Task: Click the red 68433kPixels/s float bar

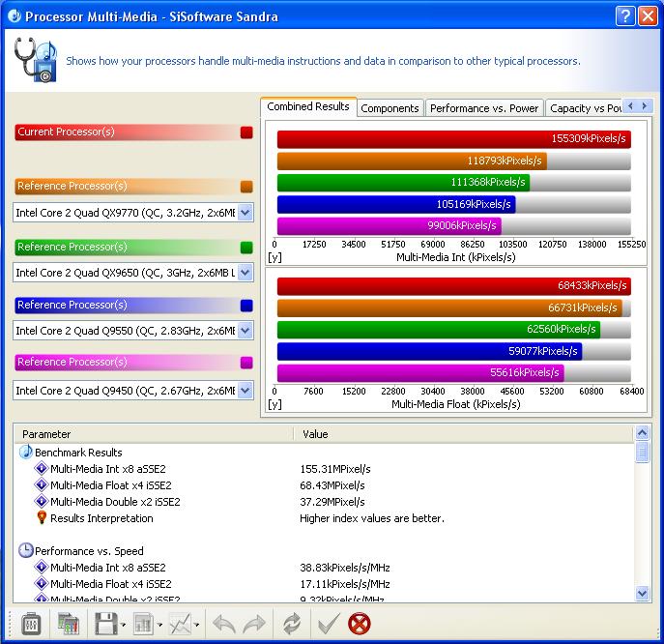Action: point(454,286)
